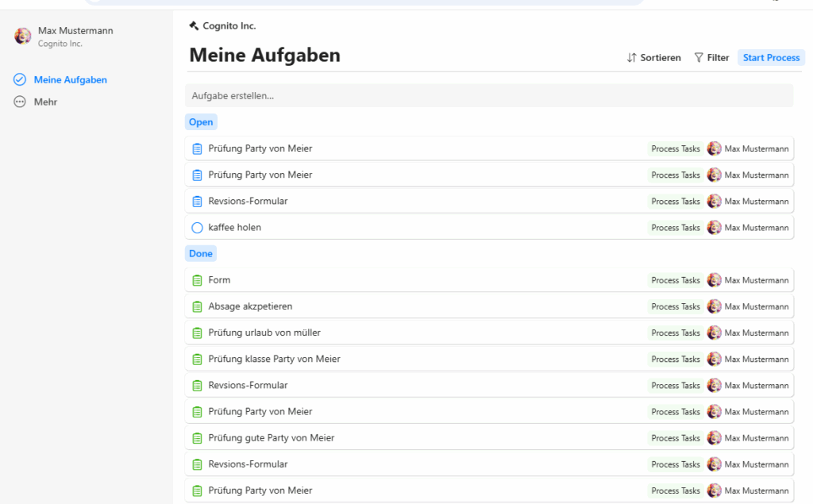Viewport: 813px width, 504px height.
Task: Click the green clipboard icon of Absage akzpetieren
Action: click(x=198, y=306)
